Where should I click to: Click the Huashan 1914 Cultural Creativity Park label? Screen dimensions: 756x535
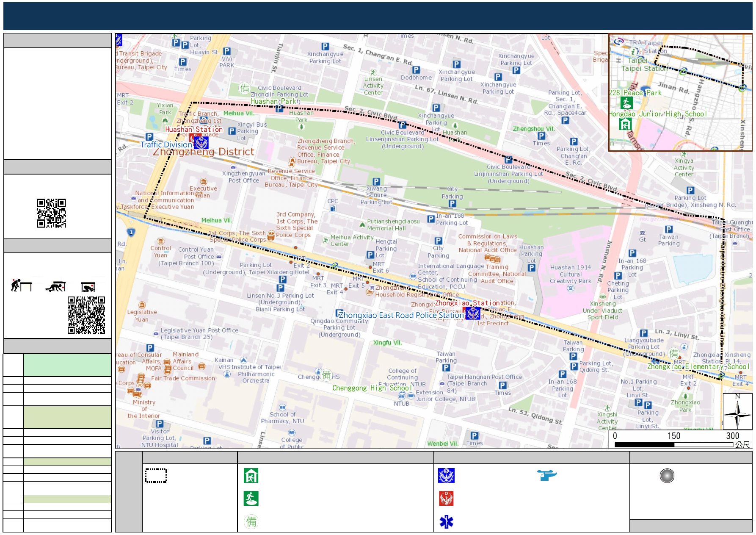point(571,274)
